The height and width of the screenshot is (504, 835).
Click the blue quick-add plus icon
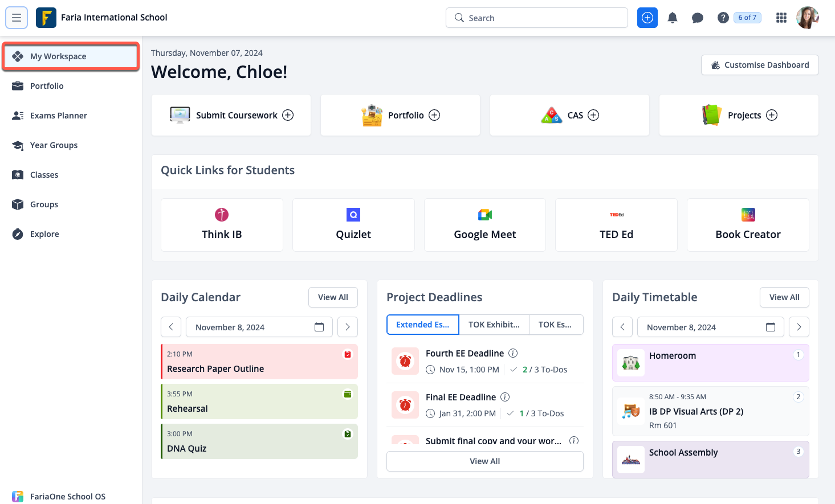(647, 18)
